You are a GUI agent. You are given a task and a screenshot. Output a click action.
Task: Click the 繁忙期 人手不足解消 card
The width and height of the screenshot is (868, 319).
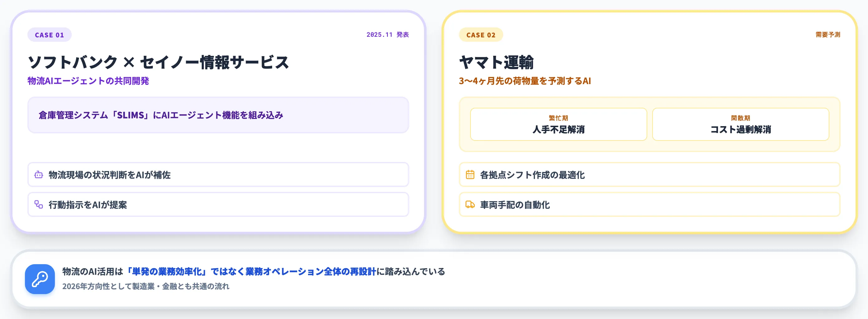pyautogui.click(x=558, y=124)
